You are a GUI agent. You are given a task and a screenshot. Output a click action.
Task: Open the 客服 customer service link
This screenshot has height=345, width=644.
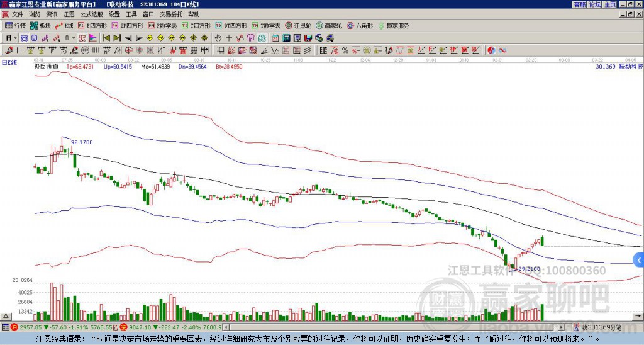(x=579, y=4)
